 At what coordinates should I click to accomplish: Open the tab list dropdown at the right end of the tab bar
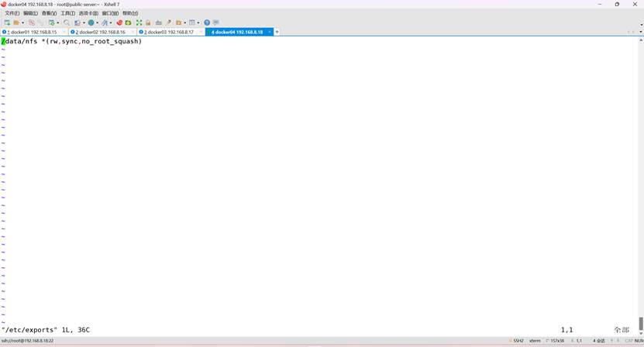click(x=641, y=32)
